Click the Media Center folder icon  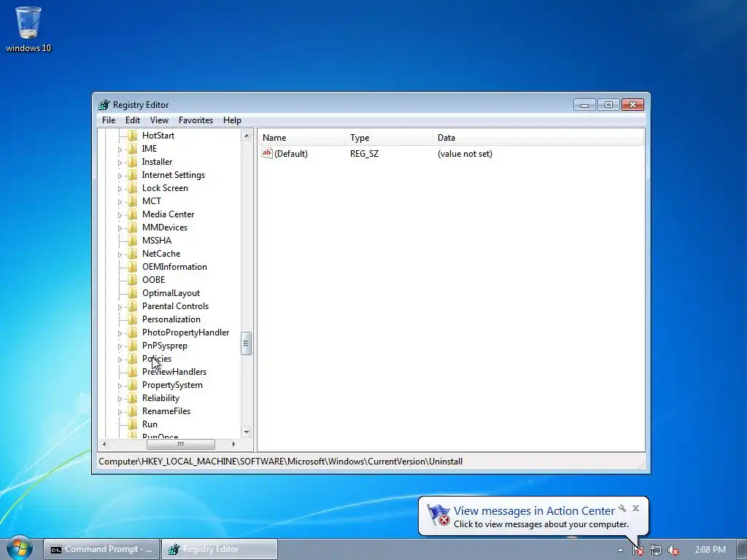tap(133, 214)
